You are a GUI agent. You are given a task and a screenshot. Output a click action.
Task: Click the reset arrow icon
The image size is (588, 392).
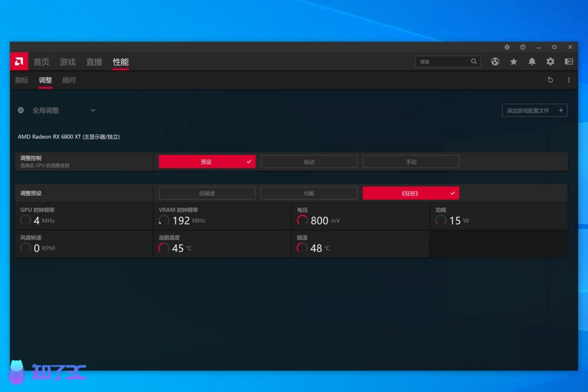[550, 80]
